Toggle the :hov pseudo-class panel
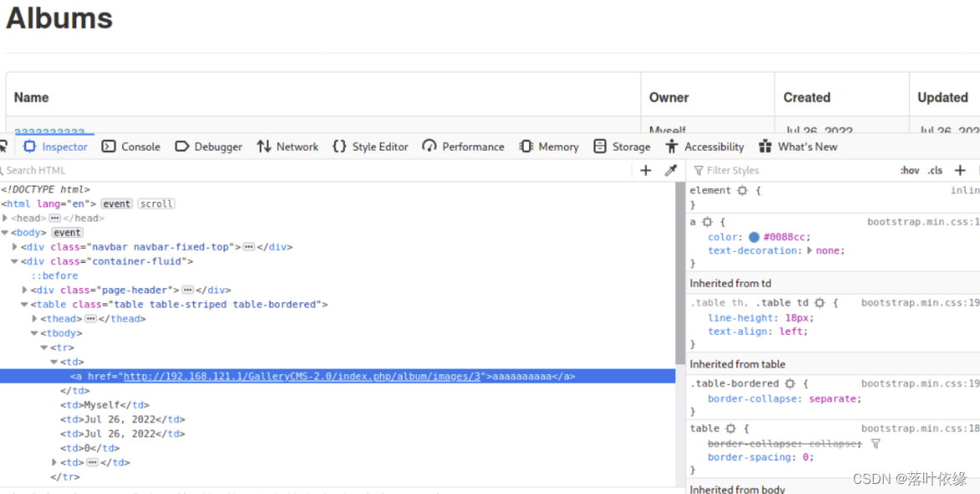Image resolution: width=980 pixels, height=494 pixels. coord(910,170)
